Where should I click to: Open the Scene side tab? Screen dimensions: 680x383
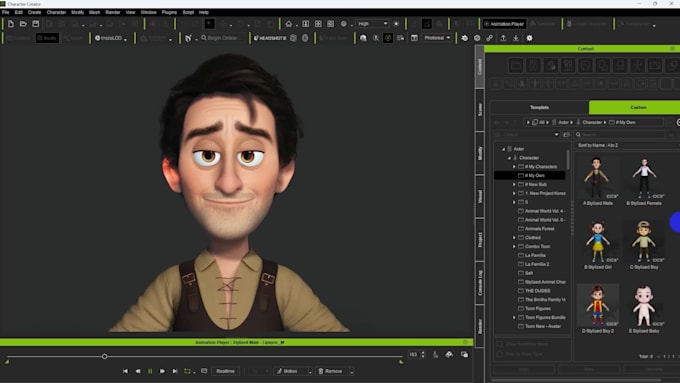pos(480,110)
